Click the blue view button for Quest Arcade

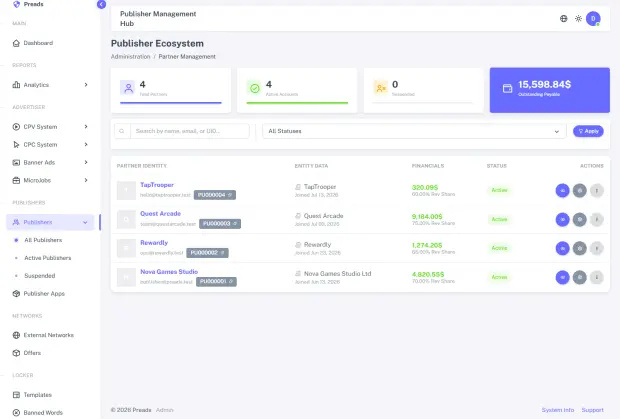(x=562, y=219)
